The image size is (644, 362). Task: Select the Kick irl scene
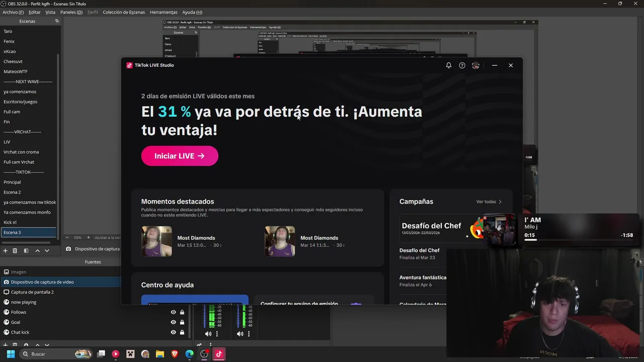pyautogui.click(x=29, y=222)
